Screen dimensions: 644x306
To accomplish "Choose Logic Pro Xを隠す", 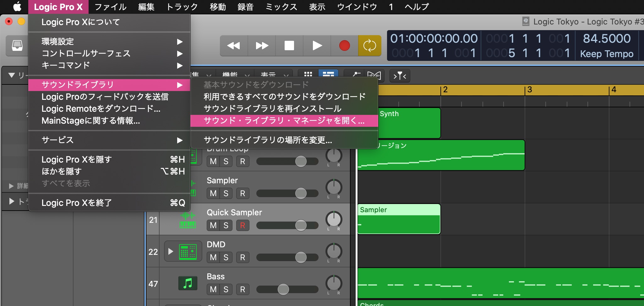I will tap(109, 159).
